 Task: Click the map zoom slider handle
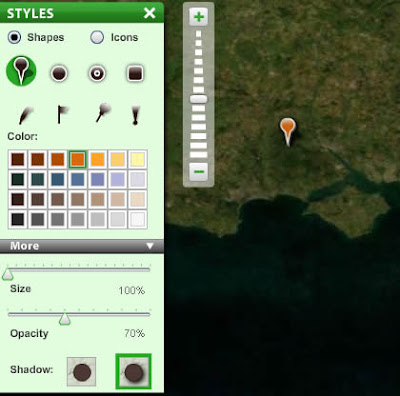(199, 99)
